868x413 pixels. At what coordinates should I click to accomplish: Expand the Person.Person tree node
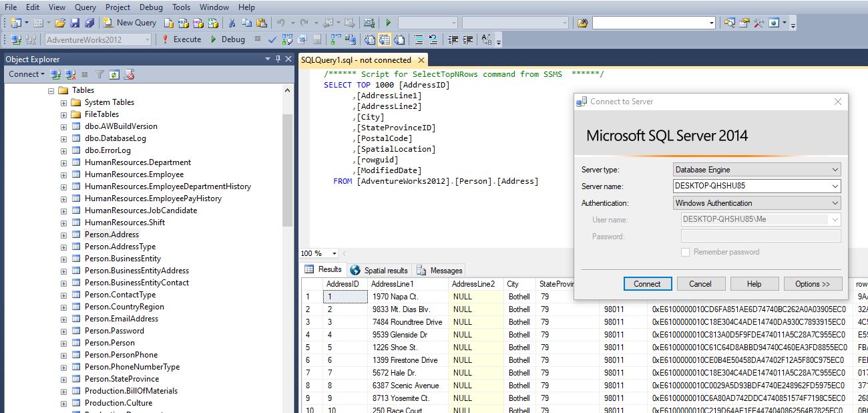(x=62, y=342)
